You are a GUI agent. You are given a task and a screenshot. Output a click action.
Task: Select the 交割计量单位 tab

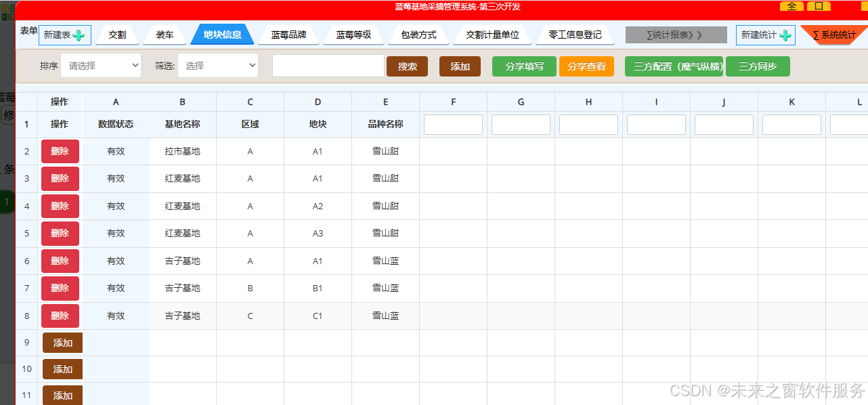[492, 35]
